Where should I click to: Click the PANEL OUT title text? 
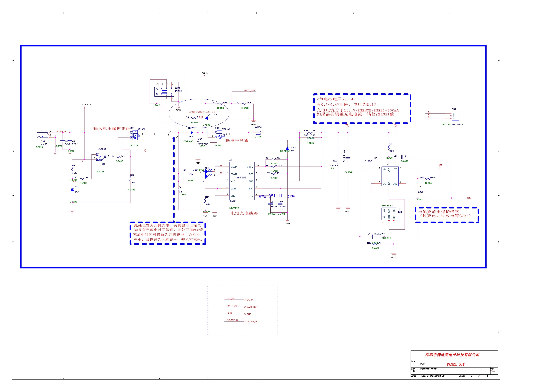pos(455,364)
